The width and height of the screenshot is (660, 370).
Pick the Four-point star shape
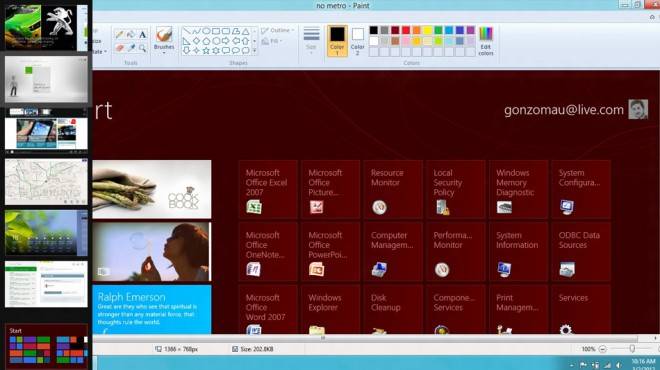(196, 51)
